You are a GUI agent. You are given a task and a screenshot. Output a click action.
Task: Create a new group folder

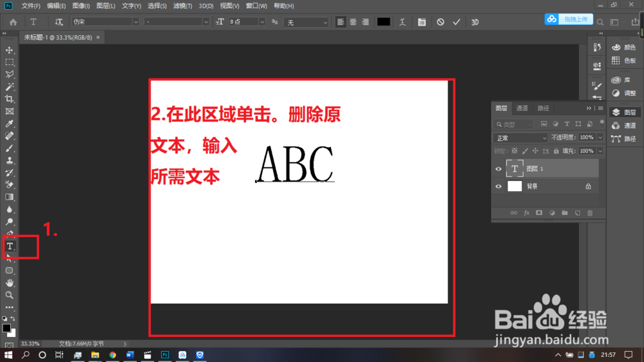pyautogui.click(x=565, y=213)
